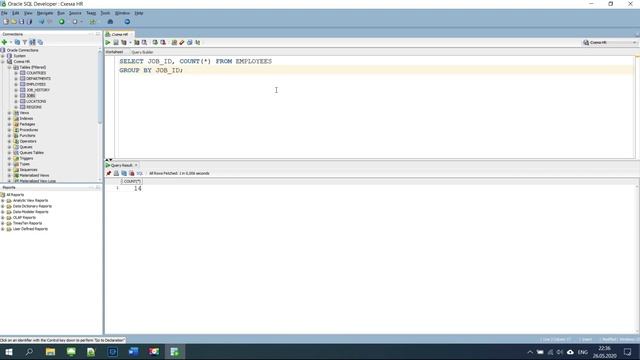Image resolution: width=640 pixels, height=360 pixels.
Task: Open the notification center in taskbar
Action: point(627,352)
